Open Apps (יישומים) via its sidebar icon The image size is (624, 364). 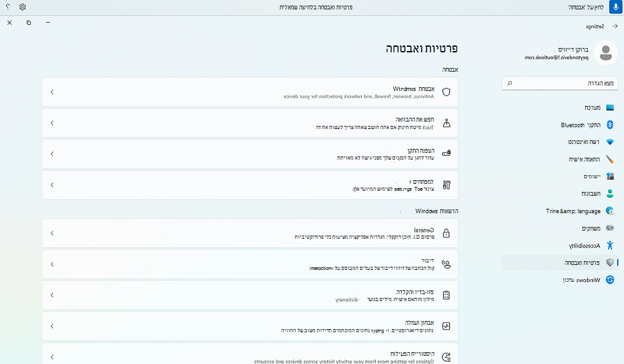[610, 176]
